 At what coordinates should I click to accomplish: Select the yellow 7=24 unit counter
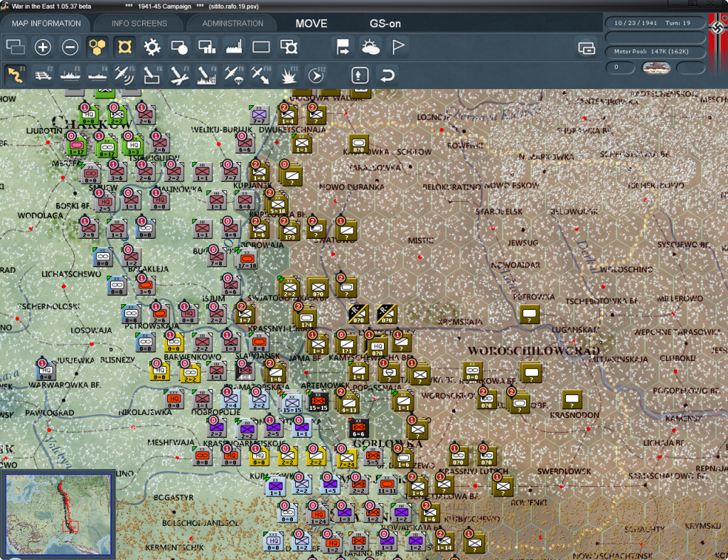point(347,457)
